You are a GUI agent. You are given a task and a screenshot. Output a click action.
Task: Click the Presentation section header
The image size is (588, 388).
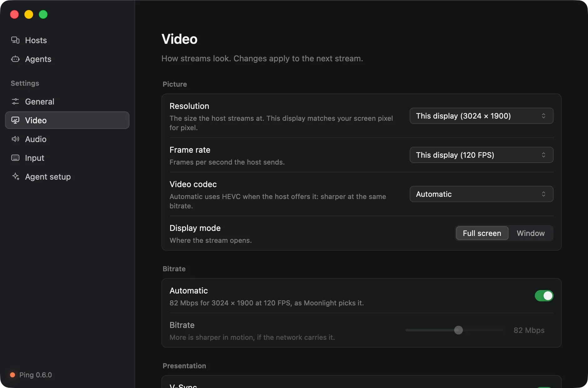[184, 366]
